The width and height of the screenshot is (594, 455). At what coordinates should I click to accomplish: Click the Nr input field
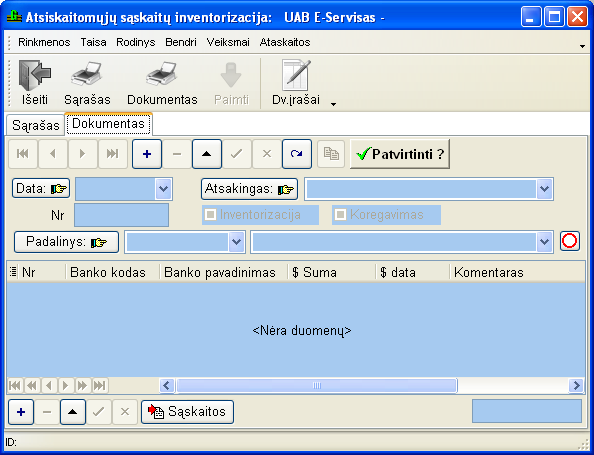point(122,215)
